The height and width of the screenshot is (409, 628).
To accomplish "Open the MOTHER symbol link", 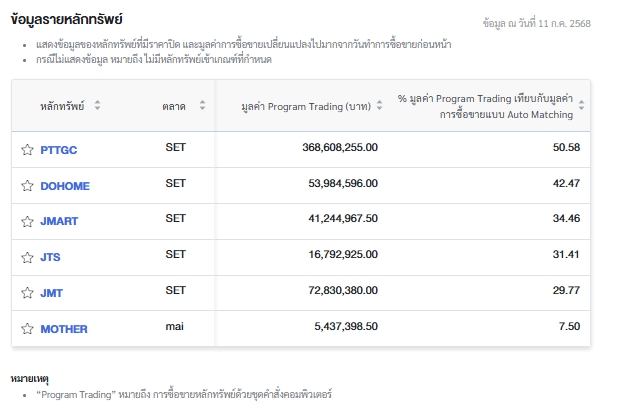I will click(64, 329).
